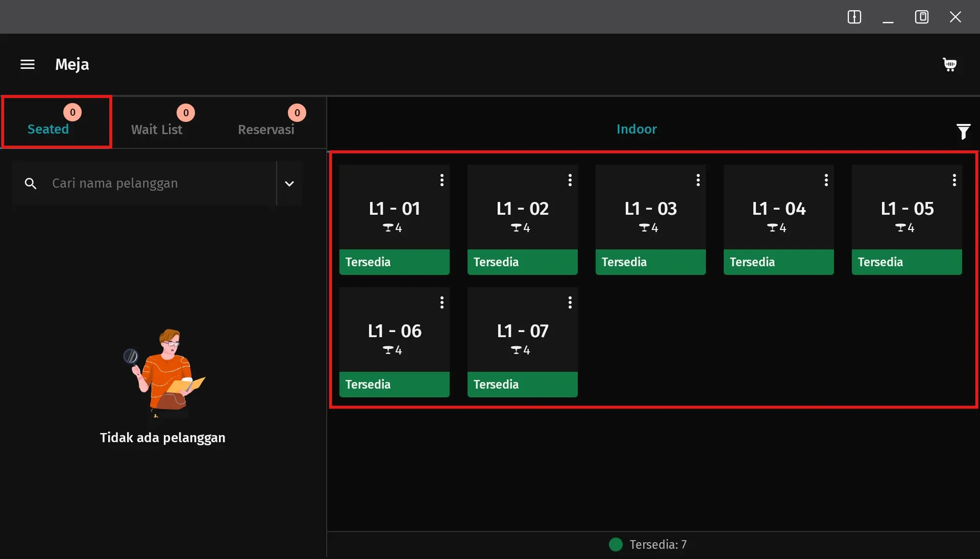Open three-dot menu on table L1 - 07
The height and width of the screenshot is (559, 980).
(x=570, y=302)
